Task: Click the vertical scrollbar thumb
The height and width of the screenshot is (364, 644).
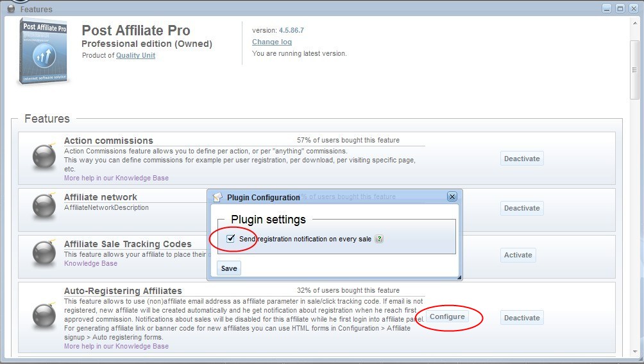Action: [x=635, y=70]
